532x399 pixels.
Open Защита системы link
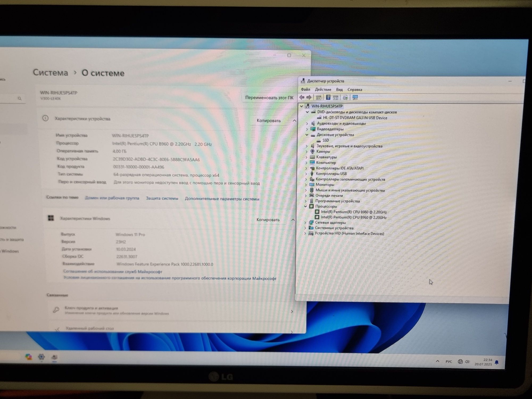[x=162, y=198]
